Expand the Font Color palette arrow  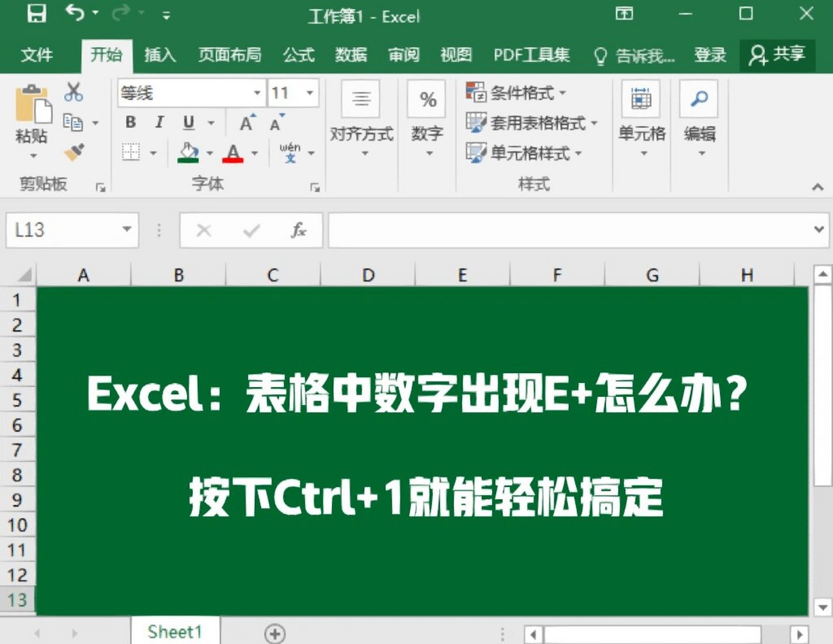[x=255, y=153]
